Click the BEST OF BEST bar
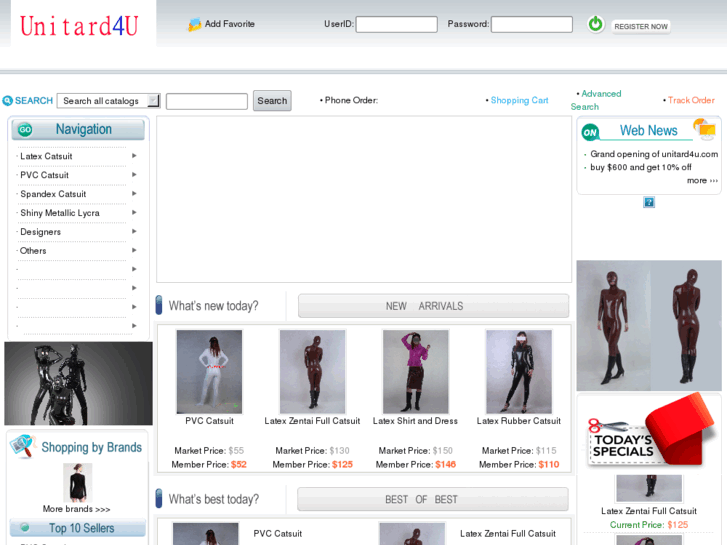Screen dimensions: 727x545 433,499
